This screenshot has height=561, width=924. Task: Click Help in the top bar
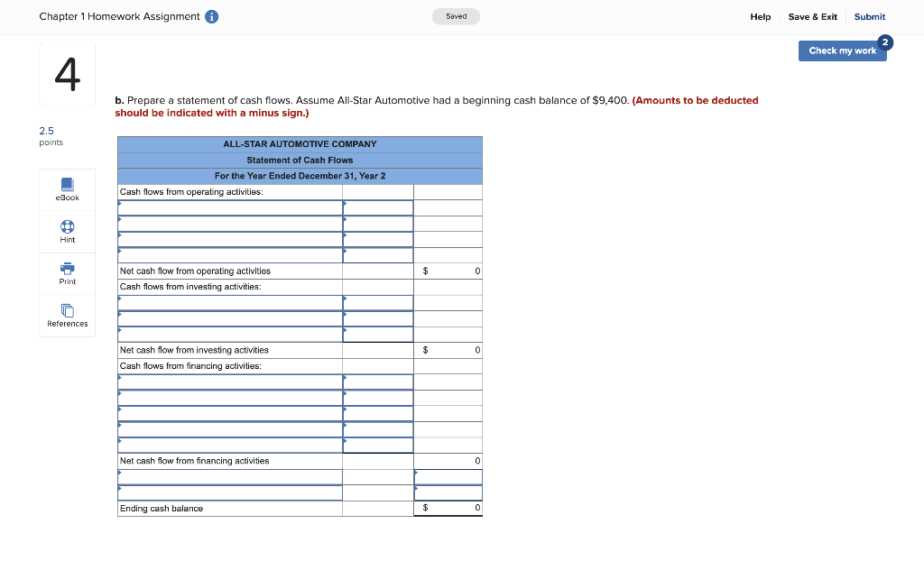761,16
